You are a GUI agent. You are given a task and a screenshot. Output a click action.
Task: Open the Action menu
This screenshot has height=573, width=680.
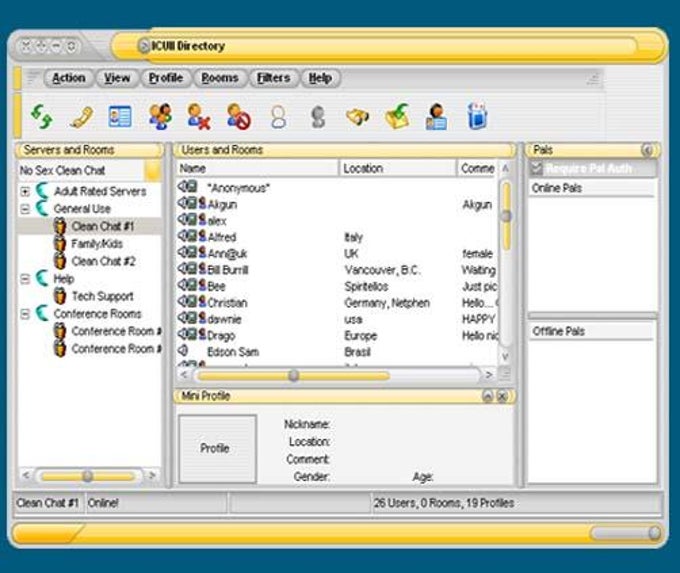69,78
